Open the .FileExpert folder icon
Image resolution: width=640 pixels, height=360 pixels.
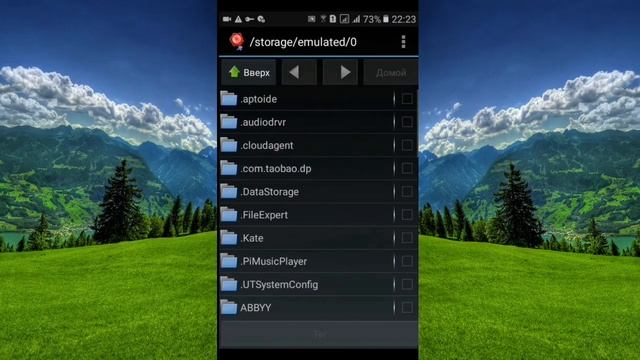click(229, 215)
